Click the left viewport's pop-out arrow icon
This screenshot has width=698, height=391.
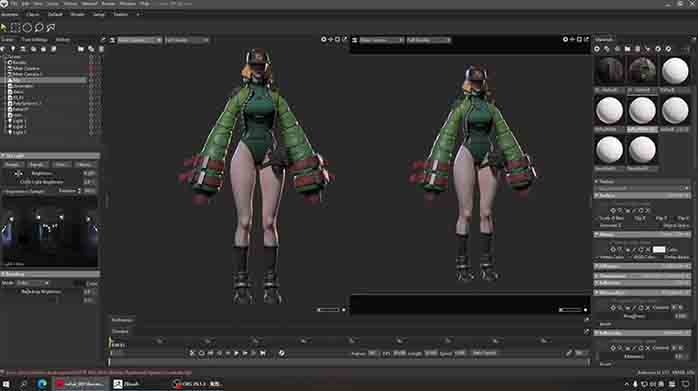point(344,40)
